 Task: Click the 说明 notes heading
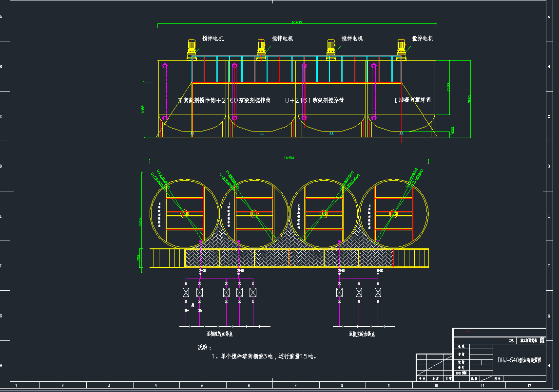(204, 348)
